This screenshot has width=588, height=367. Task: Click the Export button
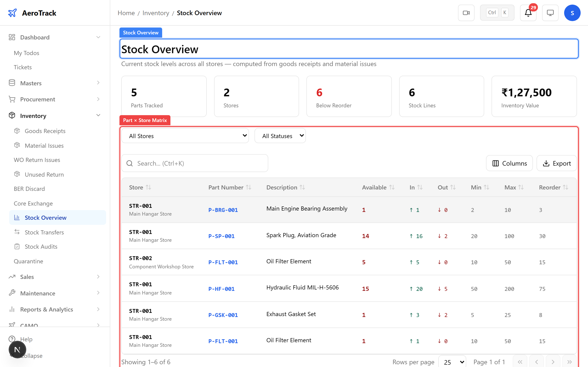tap(557, 163)
